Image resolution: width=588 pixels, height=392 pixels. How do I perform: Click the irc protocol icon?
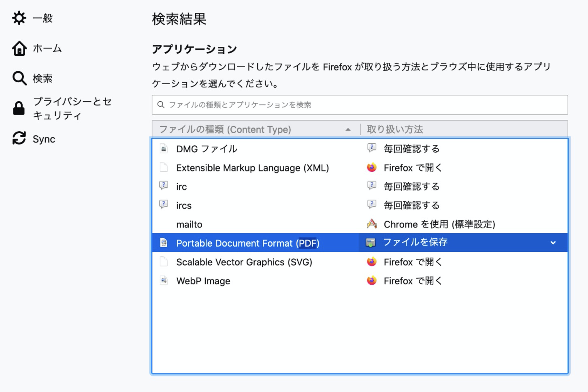164,185
